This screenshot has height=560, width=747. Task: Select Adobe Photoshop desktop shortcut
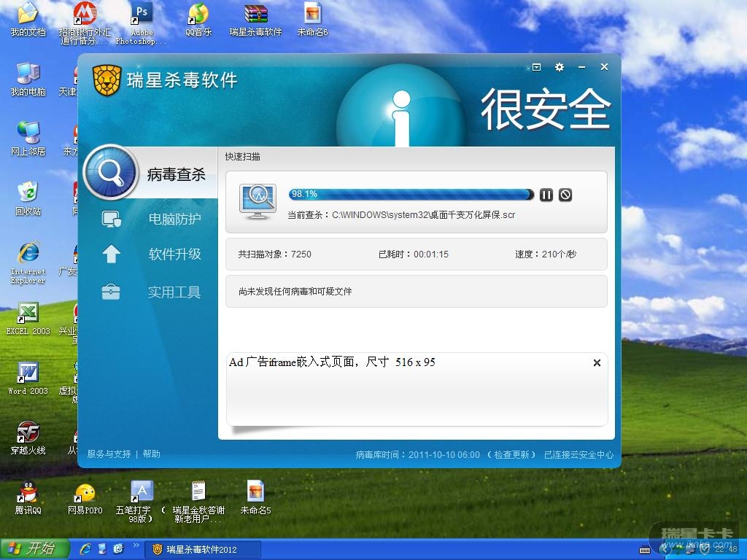click(x=142, y=23)
